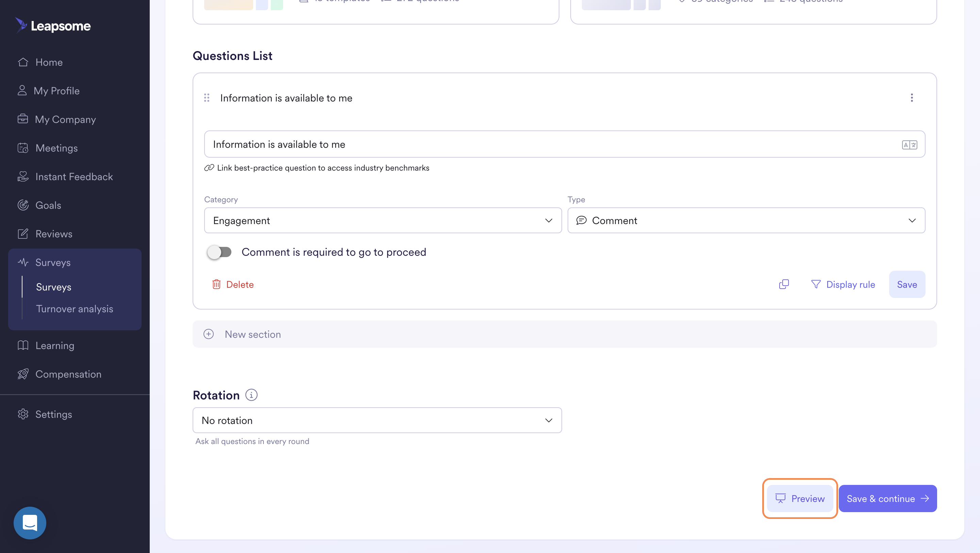The width and height of the screenshot is (980, 553).
Task: Click the Reviews pencil icon
Action: pos(23,233)
